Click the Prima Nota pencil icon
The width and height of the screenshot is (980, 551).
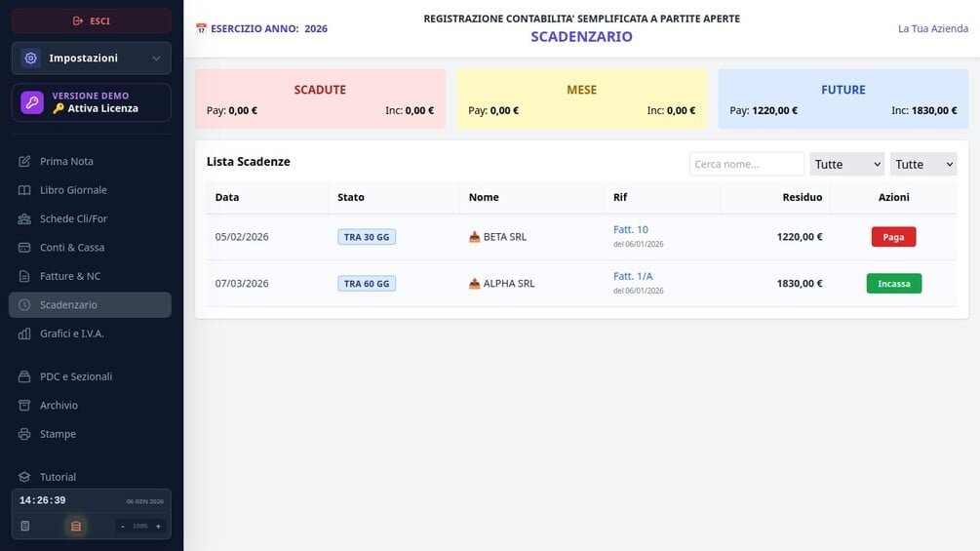click(24, 161)
